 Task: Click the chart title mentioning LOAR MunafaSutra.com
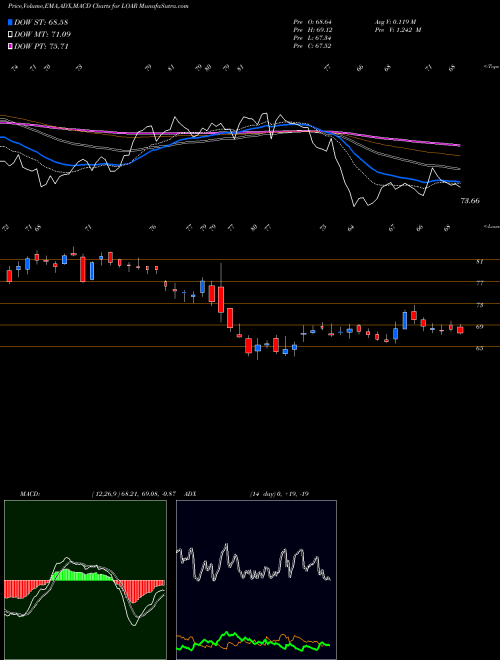pos(98,6)
